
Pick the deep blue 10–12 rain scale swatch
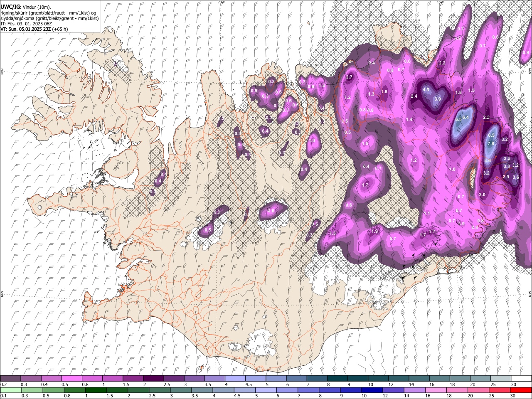pyautogui.click(x=372, y=390)
